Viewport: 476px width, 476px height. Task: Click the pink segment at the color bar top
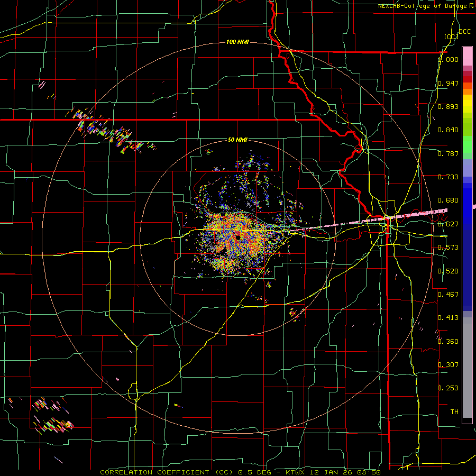[467, 57]
